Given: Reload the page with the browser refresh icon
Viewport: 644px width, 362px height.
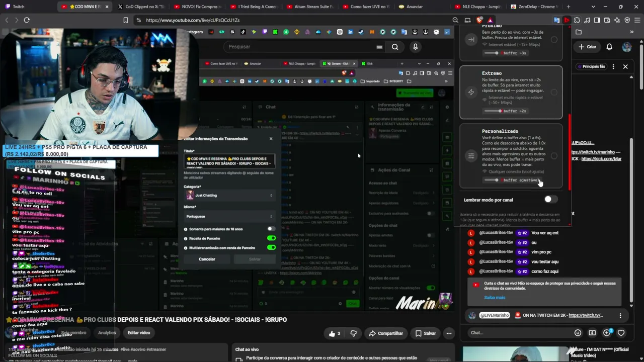Looking at the screenshot, I should click(27, 20).
